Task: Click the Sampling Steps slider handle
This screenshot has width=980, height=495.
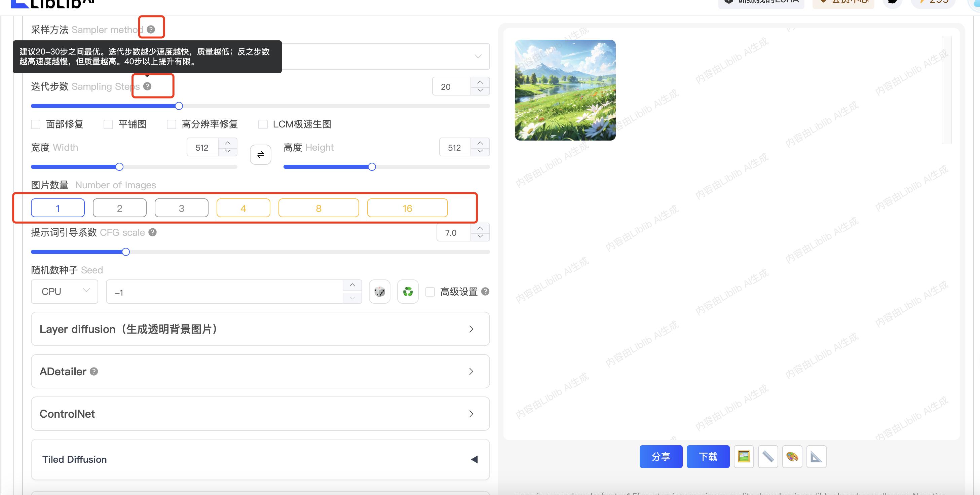Action: [179, 106]
